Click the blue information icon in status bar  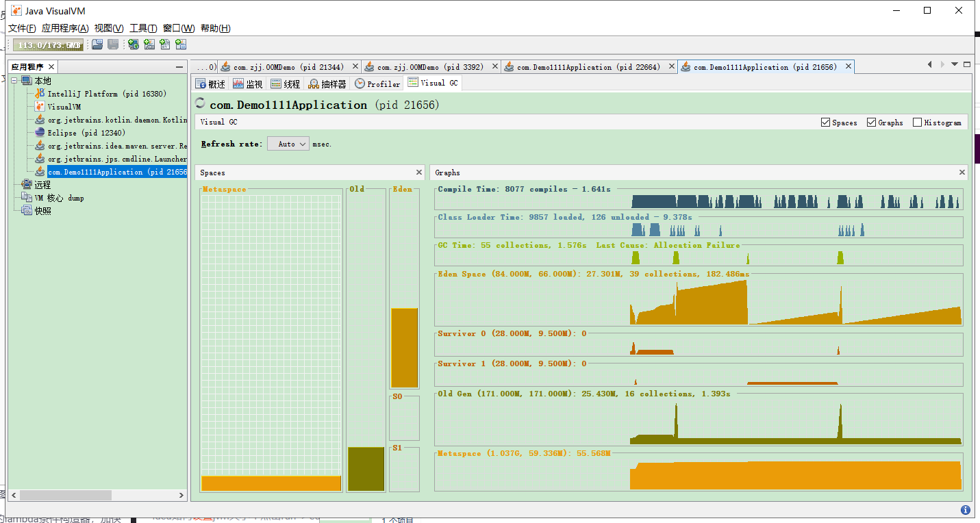966,510
